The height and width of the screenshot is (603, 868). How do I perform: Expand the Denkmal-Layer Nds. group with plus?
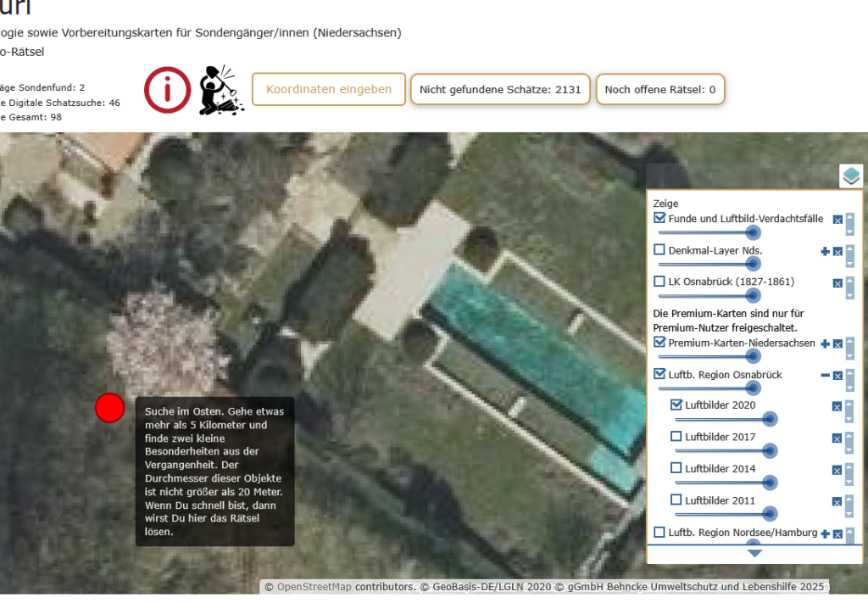point(825,251)
